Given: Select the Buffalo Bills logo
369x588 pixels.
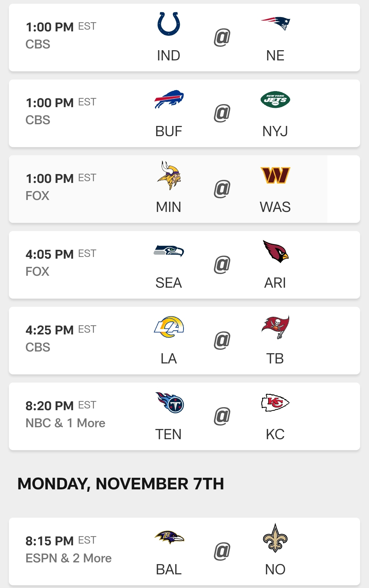Looking at the screenshot, I should tap(169, 99).
